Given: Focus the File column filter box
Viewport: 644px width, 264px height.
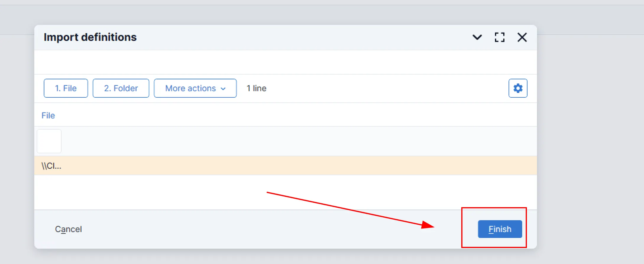Looking at the screenshot, I should point(49,141).
